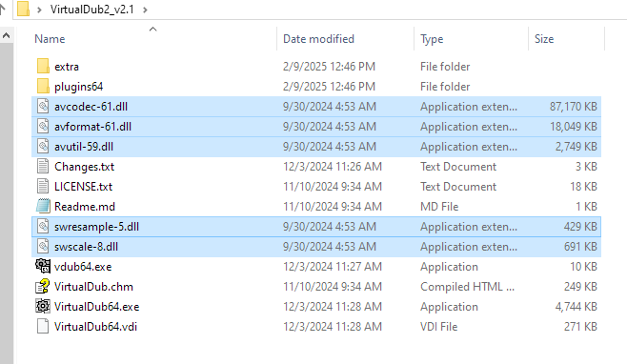Click the Application type of vdub64.exe row
The image size is (627, 364).
point(449,267)
